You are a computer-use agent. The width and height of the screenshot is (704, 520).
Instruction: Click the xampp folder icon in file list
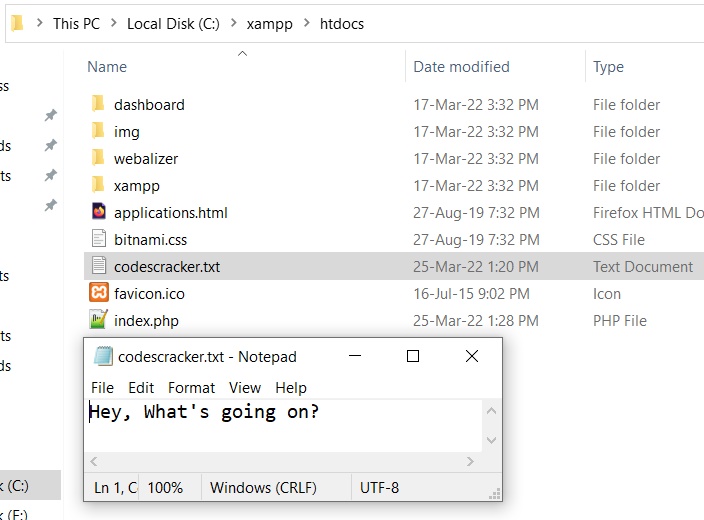98,185
